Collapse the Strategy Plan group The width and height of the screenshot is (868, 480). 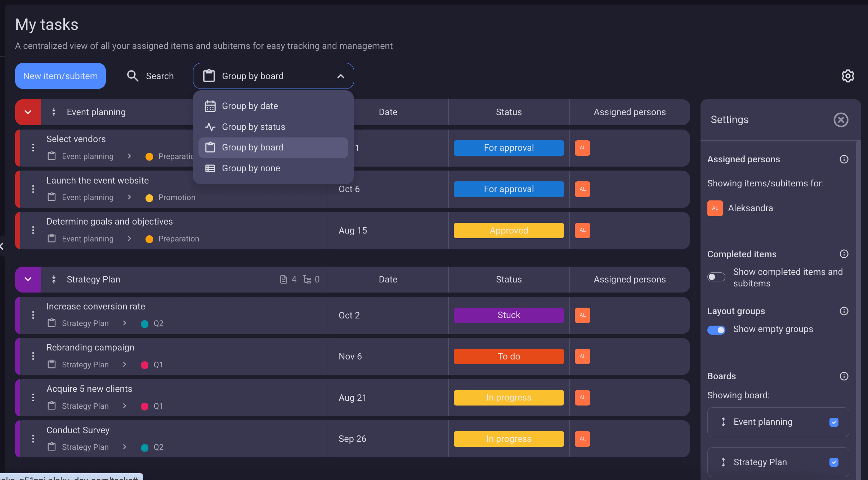(28, 280)
